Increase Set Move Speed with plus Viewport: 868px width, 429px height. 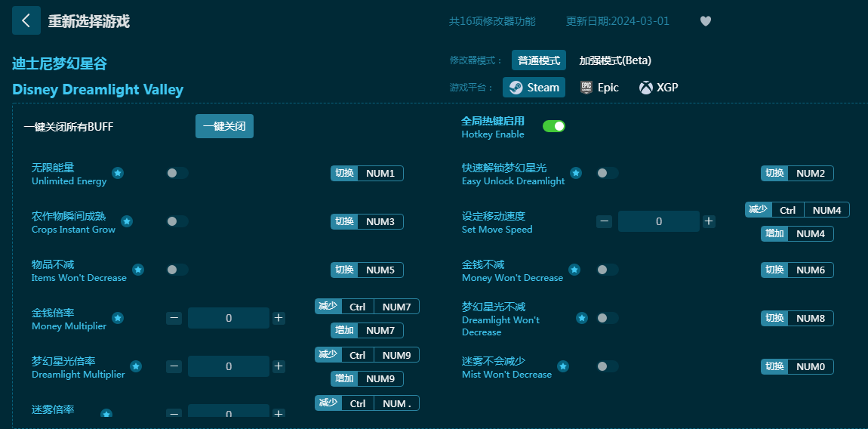point(709,221)
